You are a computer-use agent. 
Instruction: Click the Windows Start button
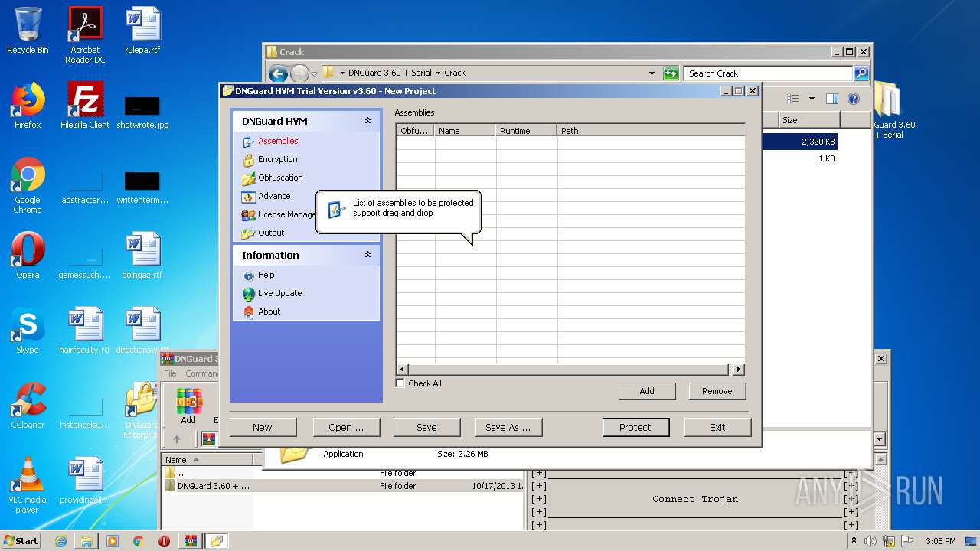[21, 540]
